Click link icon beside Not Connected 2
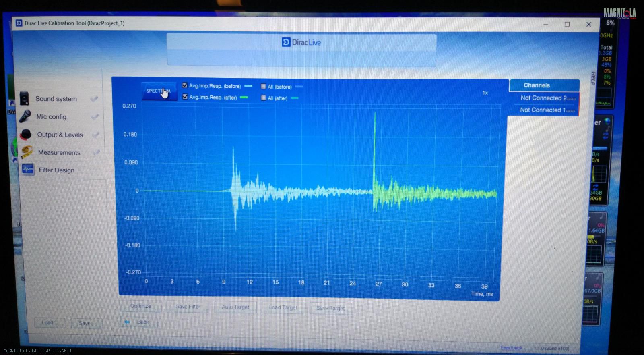 (x=571, y=98)
